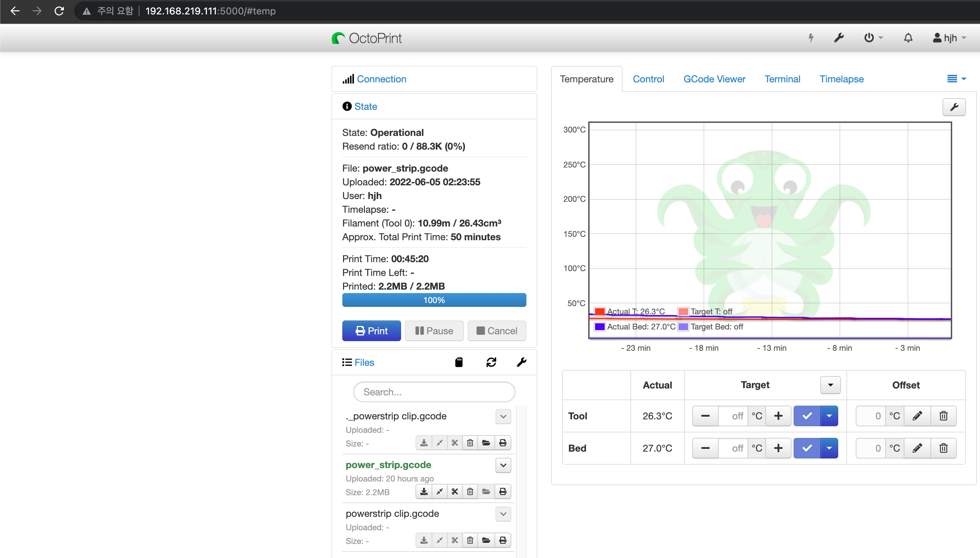Load ._powerstrip clip.gcode with folder icon
Viewport: 980px width, 558px height.
pos(486,443)
